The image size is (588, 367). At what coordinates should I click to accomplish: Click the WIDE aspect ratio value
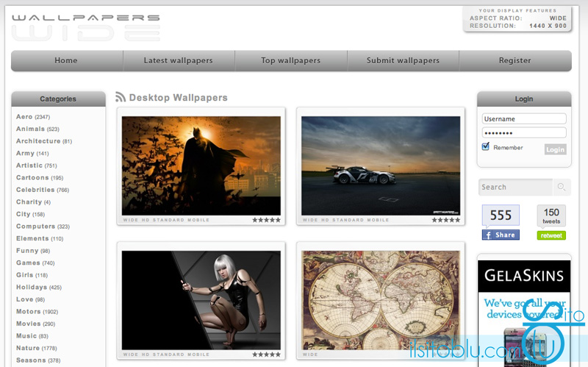(558, 18)
